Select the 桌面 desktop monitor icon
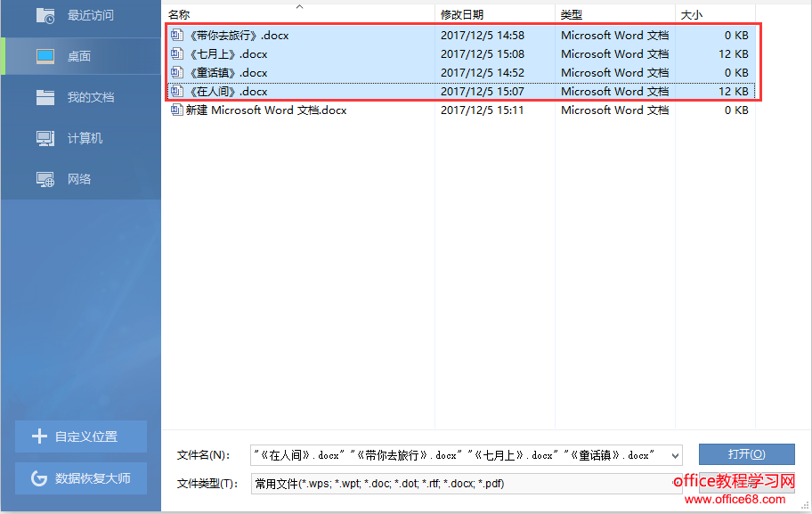Viewport: 812px width, 514px height. tap(45, 56)
